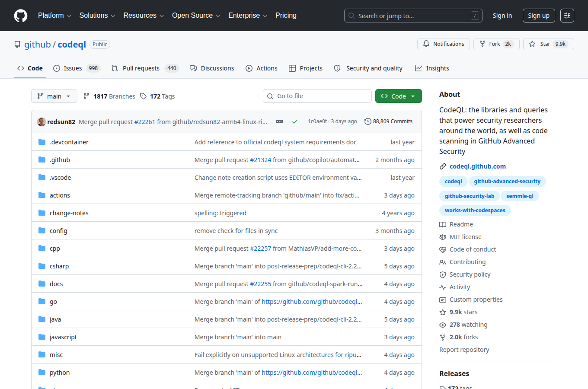Click commit hash 1c0ae0f
Screen dimensions: 588x389
pyautogui.click(x=317, y=121)
